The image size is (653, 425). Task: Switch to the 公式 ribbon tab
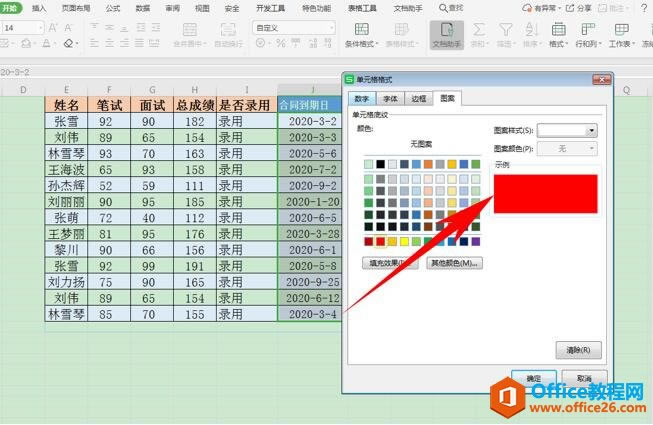tap(113, 8)
